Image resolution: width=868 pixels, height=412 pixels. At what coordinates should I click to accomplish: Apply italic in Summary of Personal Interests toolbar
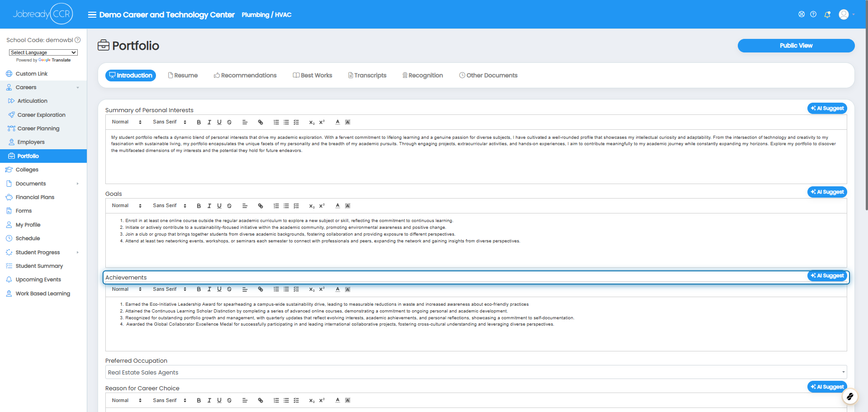[x=209, y=122]
